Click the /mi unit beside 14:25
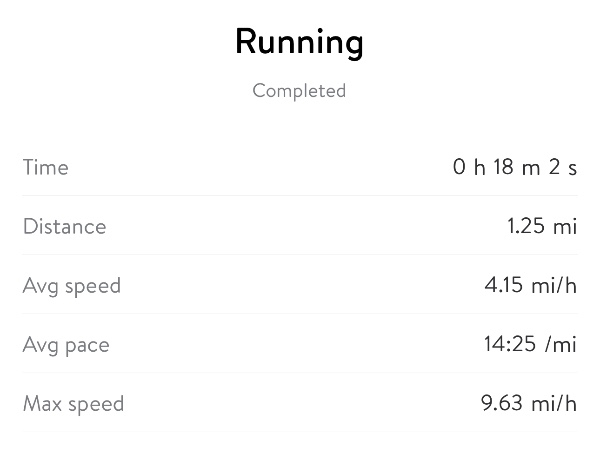This screenshot has height=450, width=600. [562, 345]
